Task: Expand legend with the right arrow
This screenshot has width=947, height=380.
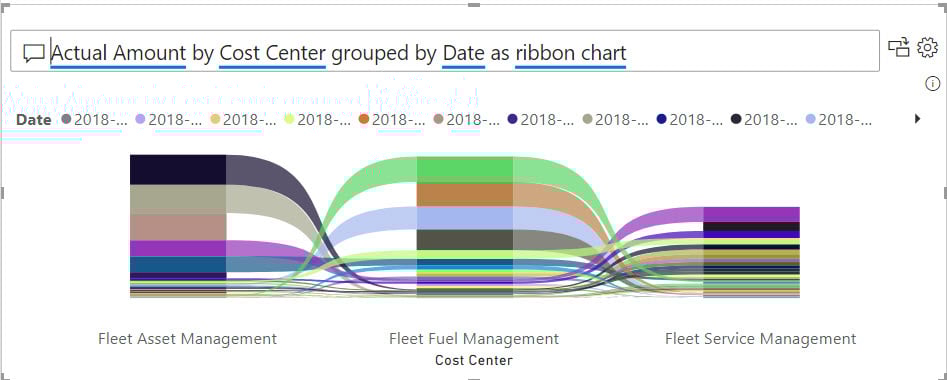Action: 917,119
